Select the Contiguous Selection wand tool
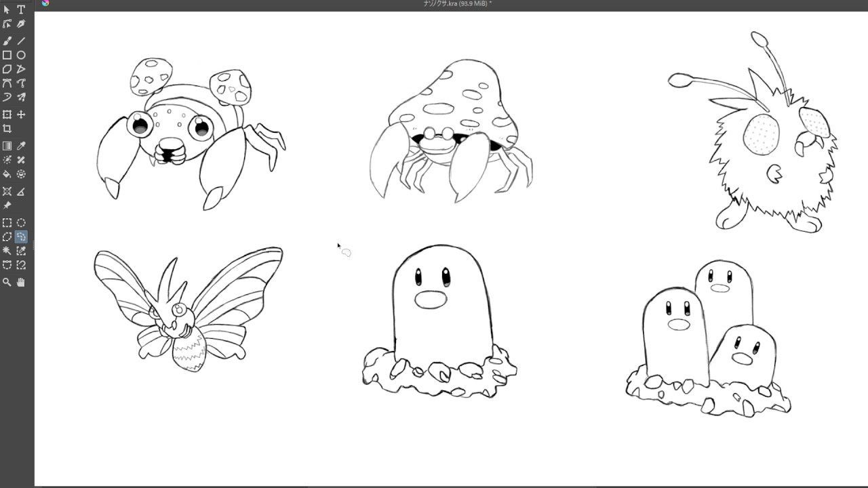 click(x=7, y=251)
